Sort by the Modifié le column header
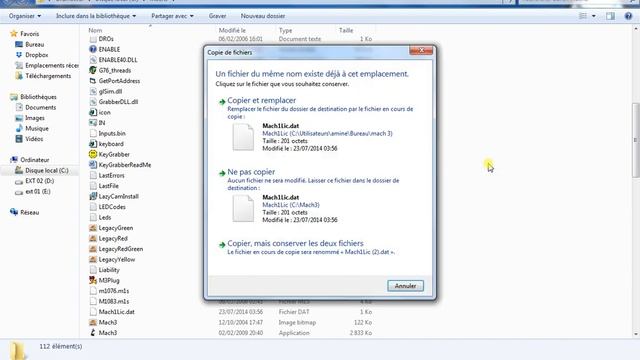Image resolution: width=640 pixels, height=360 pixels. click(232, 30)
